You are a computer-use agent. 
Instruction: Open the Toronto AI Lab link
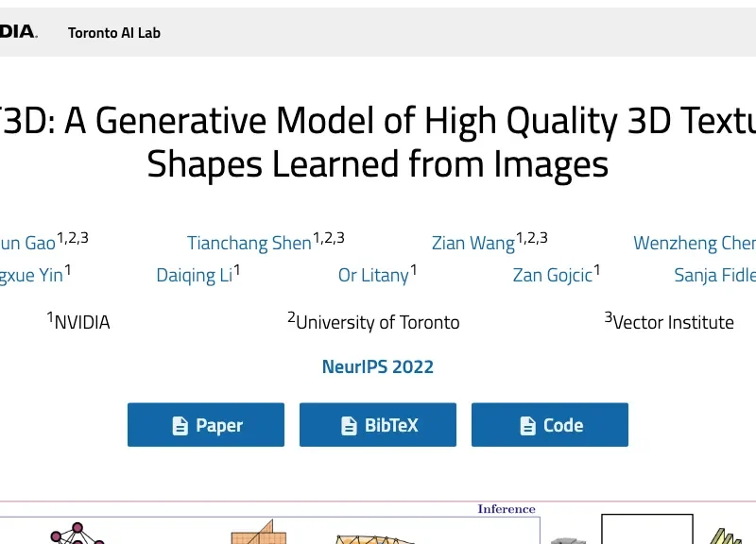pos(114,33)
